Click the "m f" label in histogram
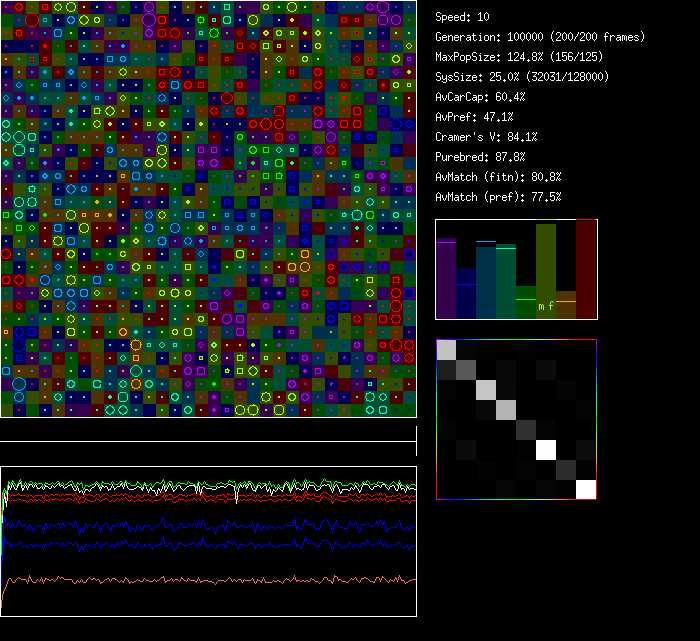This screenshot has height=641, width=700. coord(546,306)
